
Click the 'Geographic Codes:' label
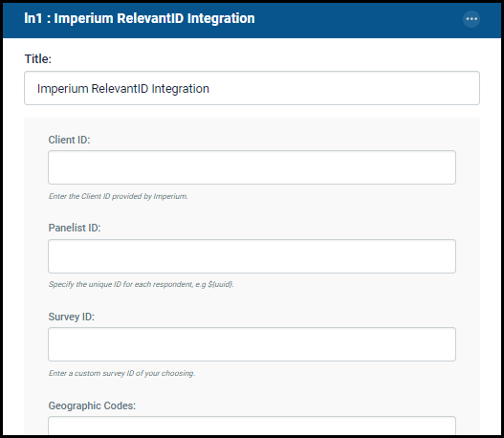tap(92, 405)
